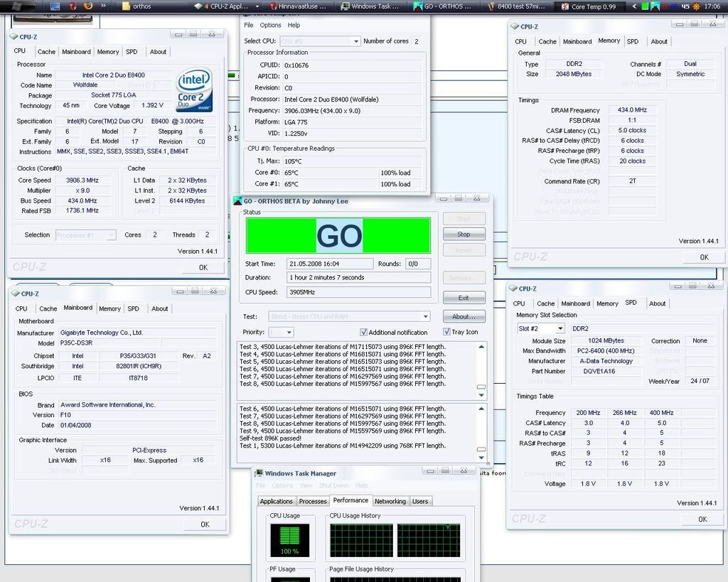
Task: Switch to Processes tab in Task Manager
Action: (x=313, y=501)
